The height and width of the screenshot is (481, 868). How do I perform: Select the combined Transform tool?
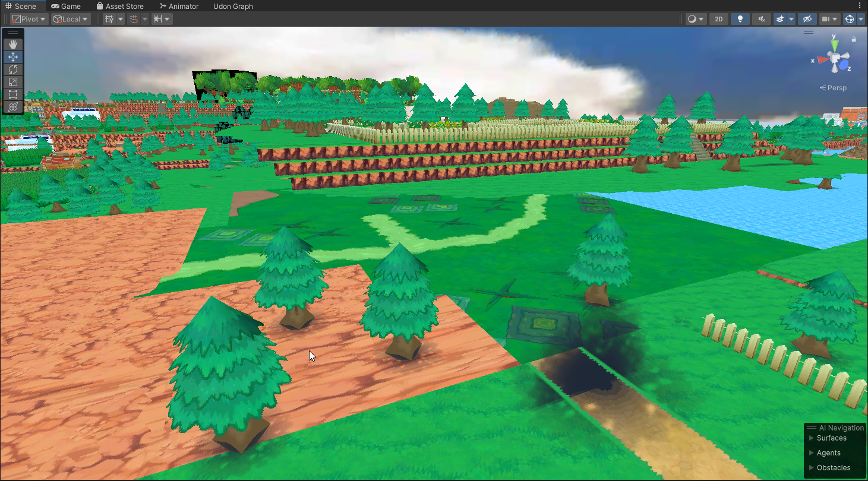[13, 107]
